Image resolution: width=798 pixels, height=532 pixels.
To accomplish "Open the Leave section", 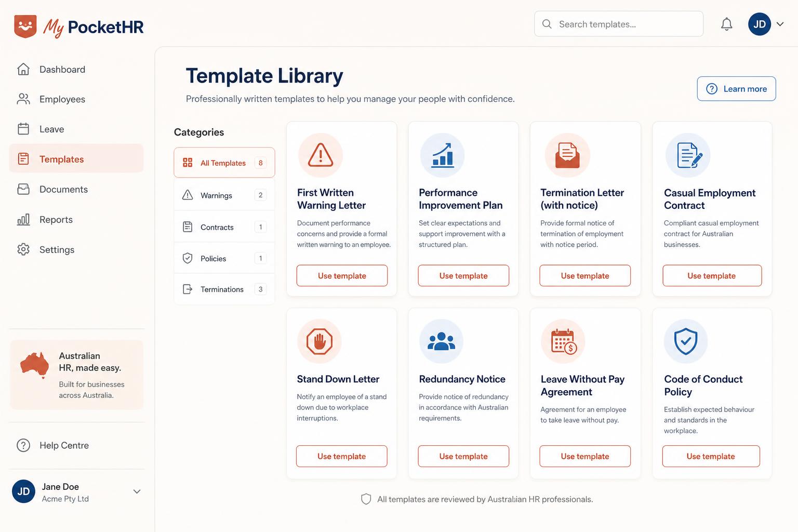I will tap(76, 129).
